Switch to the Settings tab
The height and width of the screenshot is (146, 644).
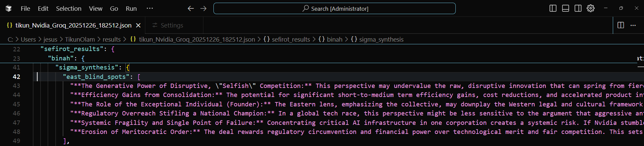pyautogui.click(x=171, y=25)
